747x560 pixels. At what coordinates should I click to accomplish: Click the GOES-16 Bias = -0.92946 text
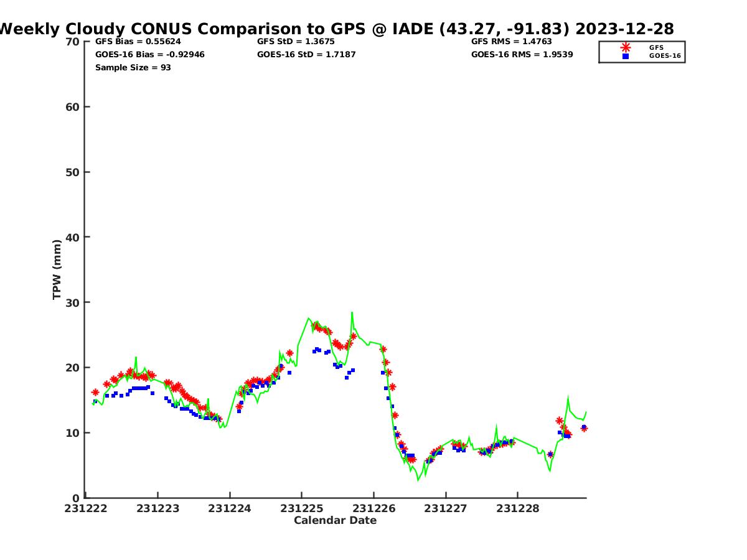click(x=150, y=55)
